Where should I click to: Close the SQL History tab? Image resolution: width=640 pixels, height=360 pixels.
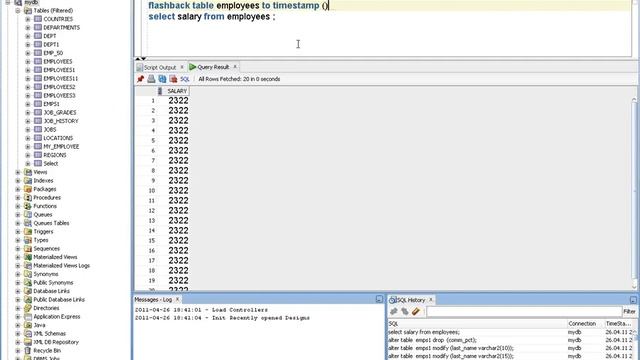(431, 300)
